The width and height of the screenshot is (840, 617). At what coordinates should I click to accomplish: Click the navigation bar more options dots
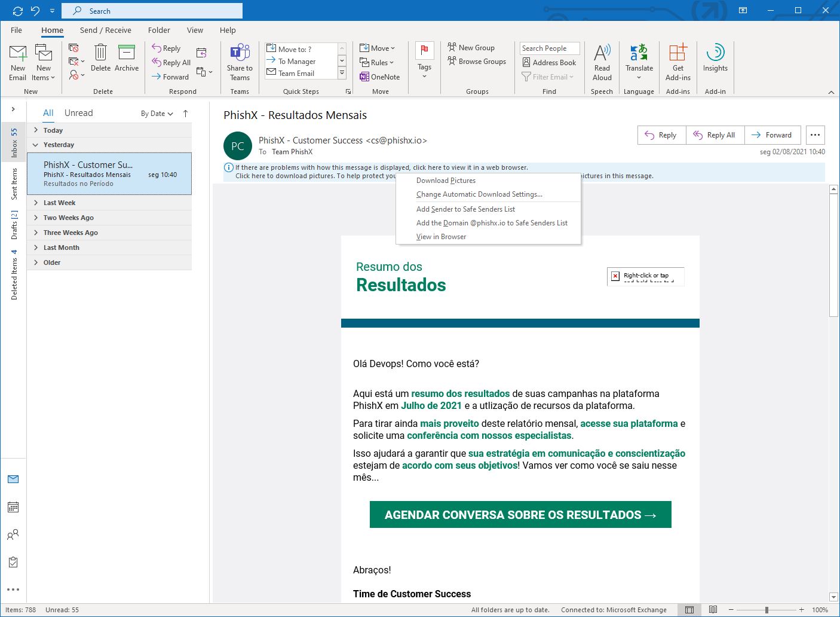13,589
